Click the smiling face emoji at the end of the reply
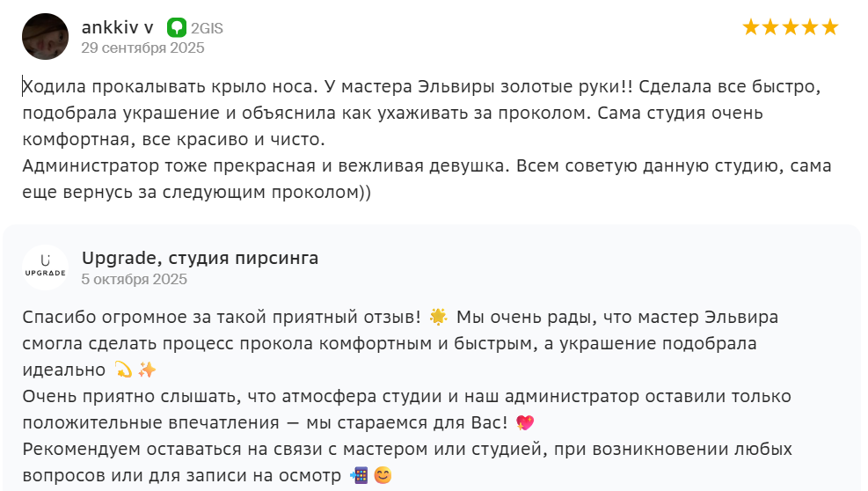This screenshot has width=868, height=491. coord(382,476)
